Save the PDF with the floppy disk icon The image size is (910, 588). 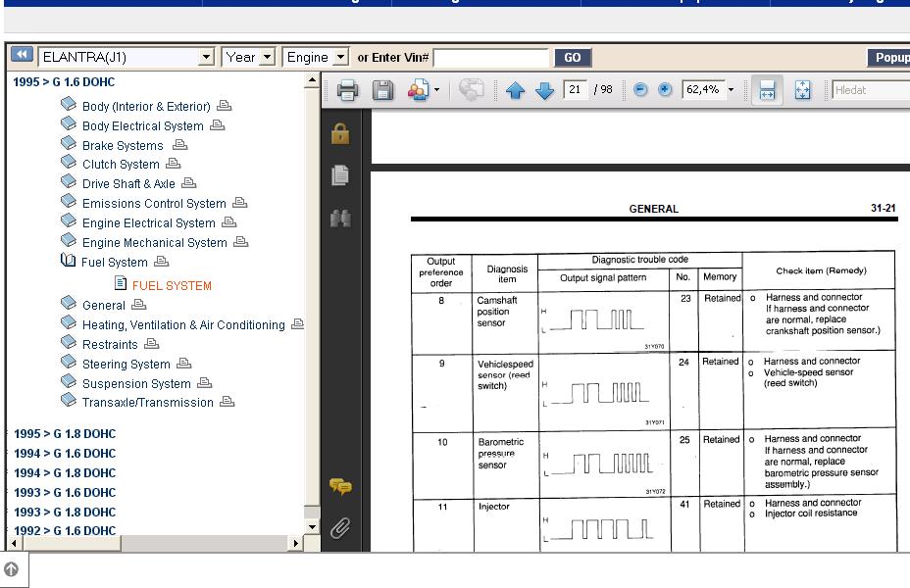click(382, 90)
